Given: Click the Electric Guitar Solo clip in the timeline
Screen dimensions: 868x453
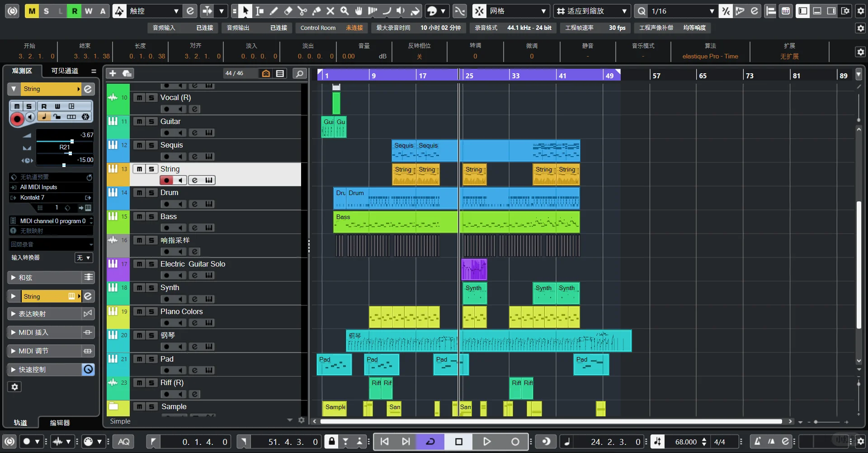Looking at the screenshot, I should point(473,269).
